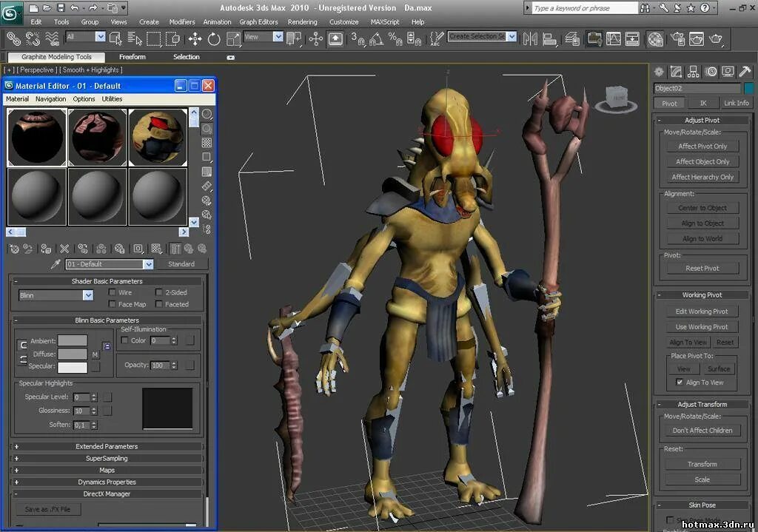Click the Reset Pivot button
This screenshot has height=532, width=758.
pyautogui.click(x=702, y=268)
